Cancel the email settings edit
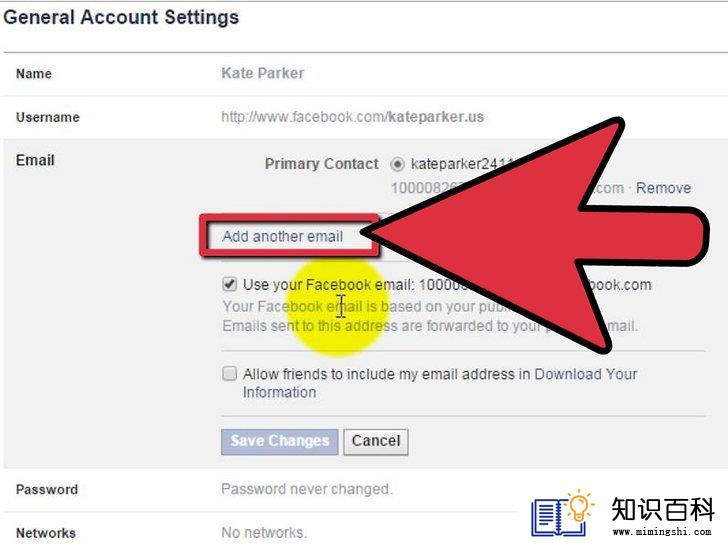The height and width of the screenshot is (546, 728). pos(376,442)
